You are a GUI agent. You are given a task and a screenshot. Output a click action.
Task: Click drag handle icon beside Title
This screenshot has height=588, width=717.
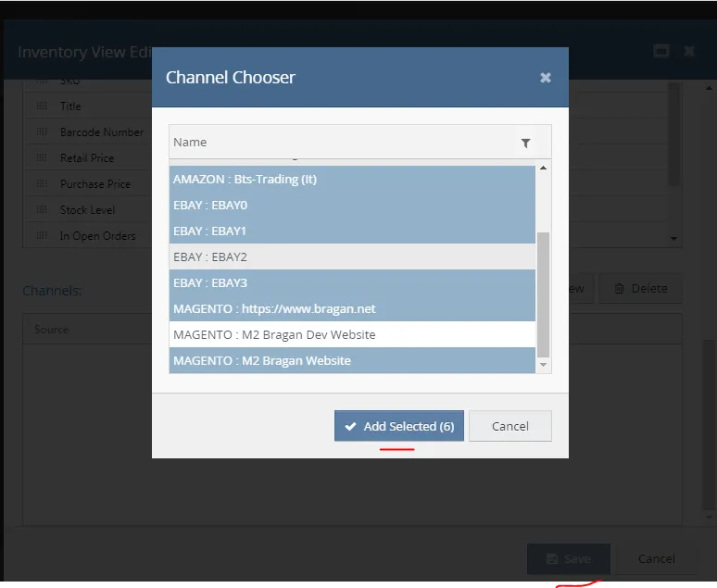click(42, 106)
